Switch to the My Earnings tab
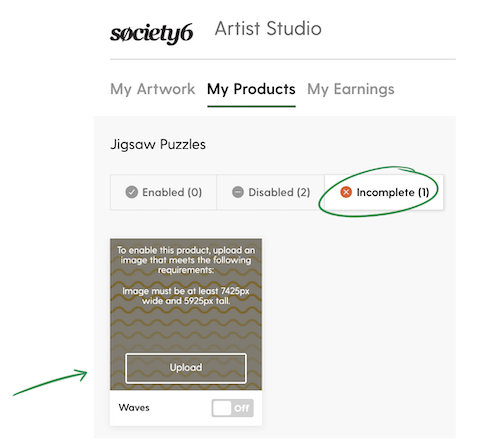The height and width of the screenshot is (447, 500). (x=351, y=89)
